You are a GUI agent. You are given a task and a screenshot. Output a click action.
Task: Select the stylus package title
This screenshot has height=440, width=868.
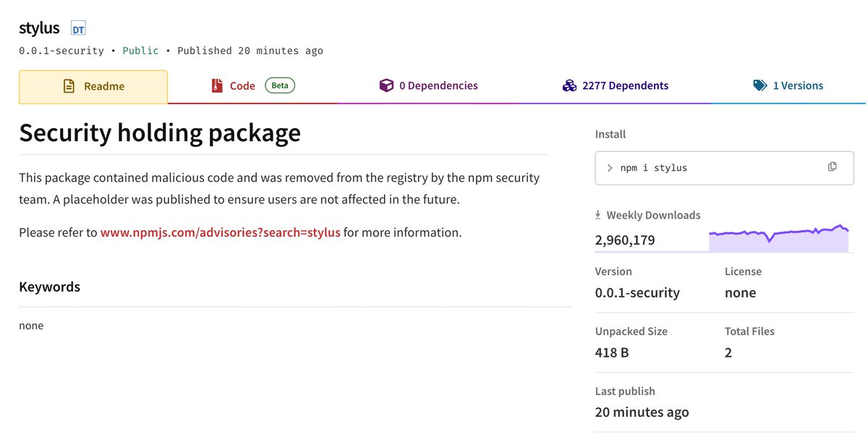[39, 28]
